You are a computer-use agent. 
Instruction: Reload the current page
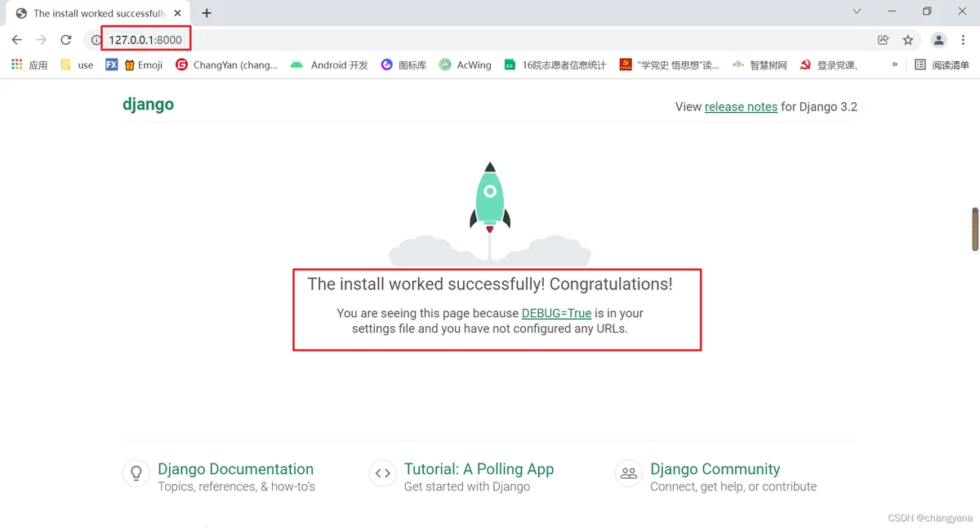pyautogui.click(x=66, y=39)
